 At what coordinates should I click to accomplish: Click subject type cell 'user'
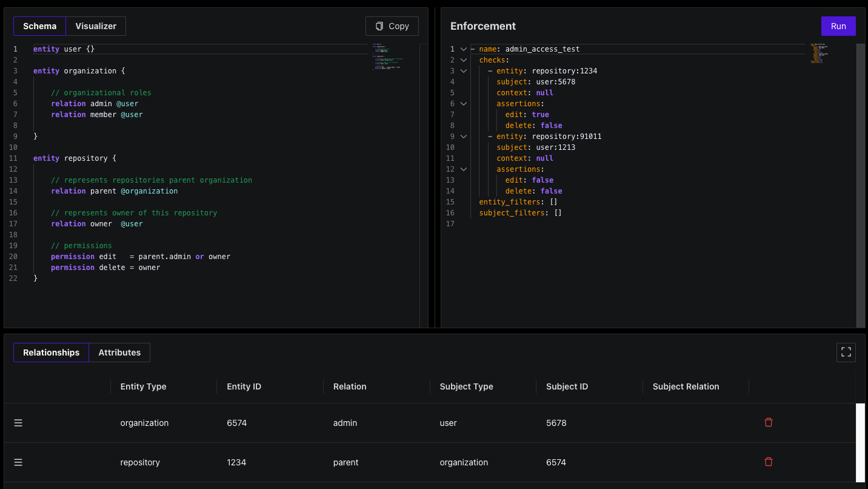449,423
